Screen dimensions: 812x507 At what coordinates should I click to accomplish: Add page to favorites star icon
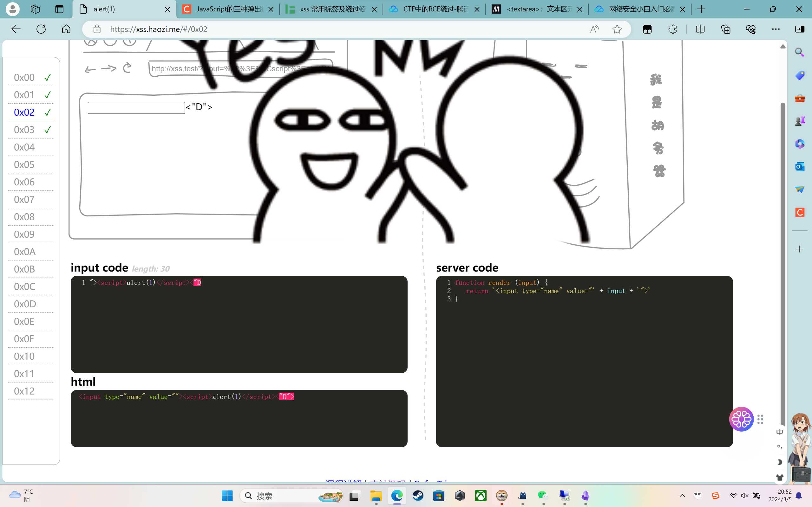[x=617, y=29]
